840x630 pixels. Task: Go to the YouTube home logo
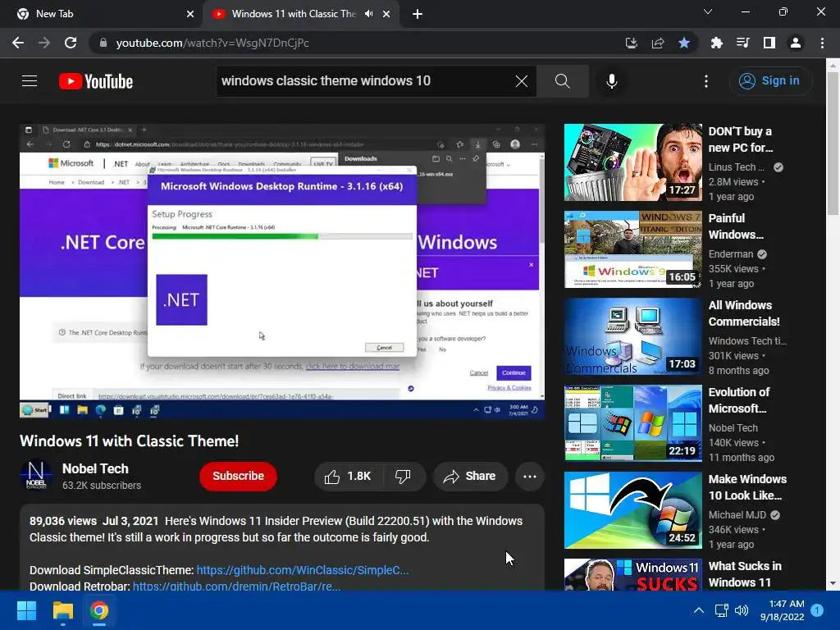(x=96, y=81)
